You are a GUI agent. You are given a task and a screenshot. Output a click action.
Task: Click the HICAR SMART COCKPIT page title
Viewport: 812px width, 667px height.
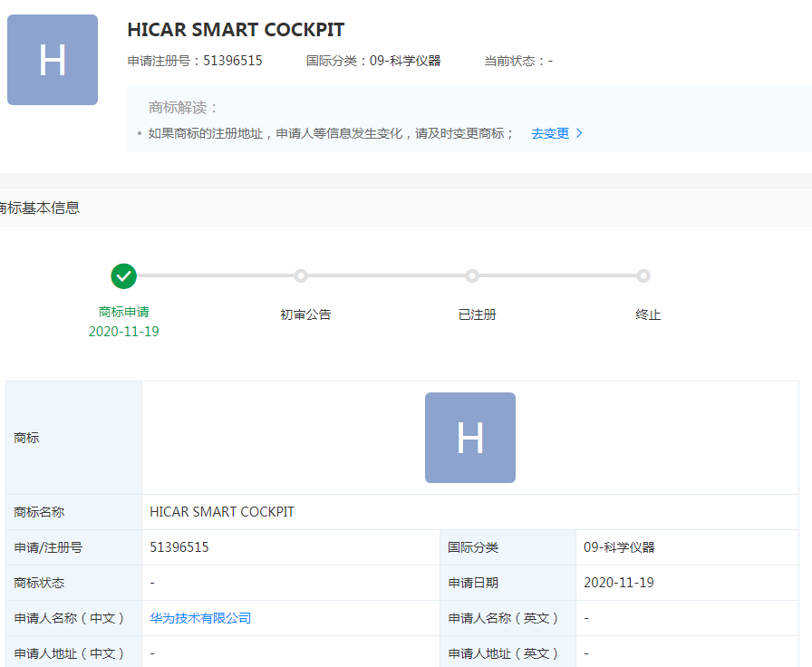coord(236,30)
